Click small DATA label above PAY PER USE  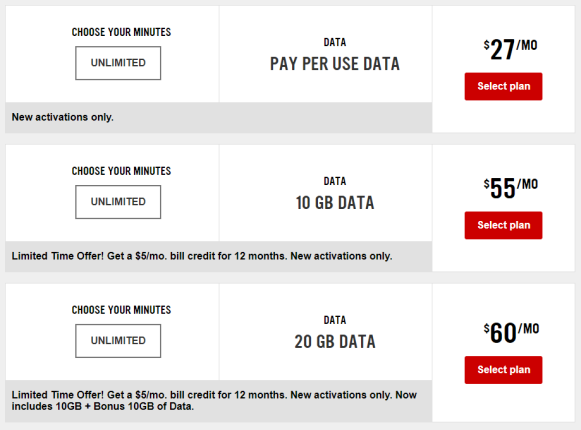coord(335,42)
